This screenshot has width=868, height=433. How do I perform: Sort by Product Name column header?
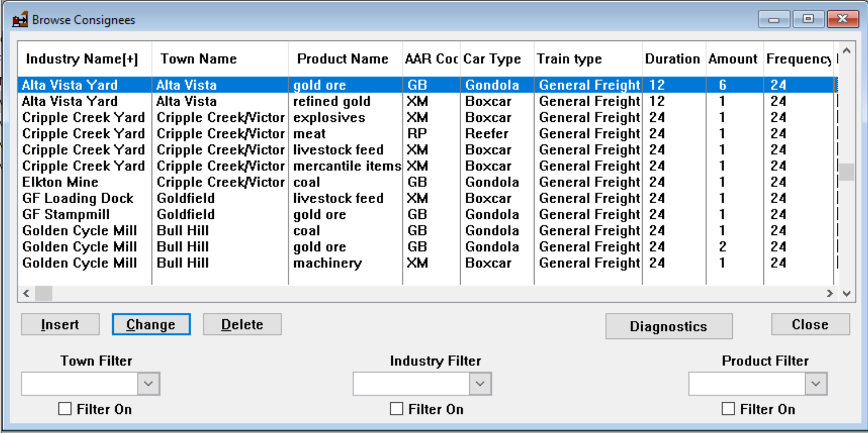346,59
